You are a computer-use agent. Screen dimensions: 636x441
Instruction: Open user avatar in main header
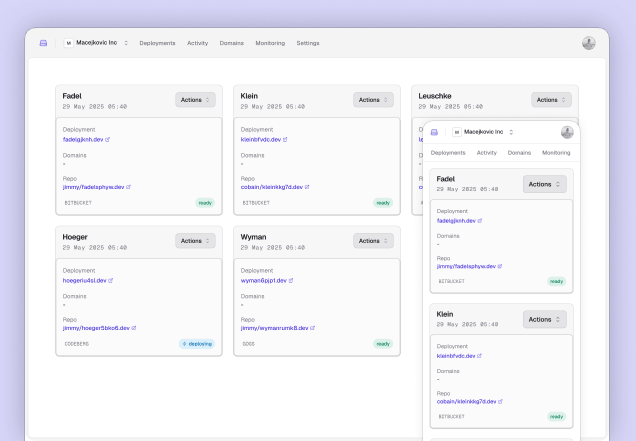click(589, 43)
